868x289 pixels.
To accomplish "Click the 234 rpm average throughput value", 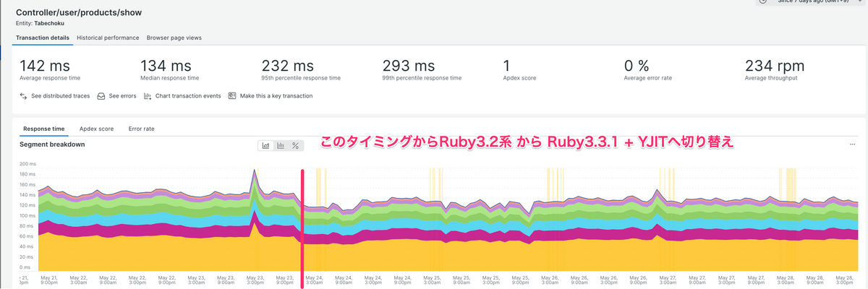I will click(x=775, y=66).
